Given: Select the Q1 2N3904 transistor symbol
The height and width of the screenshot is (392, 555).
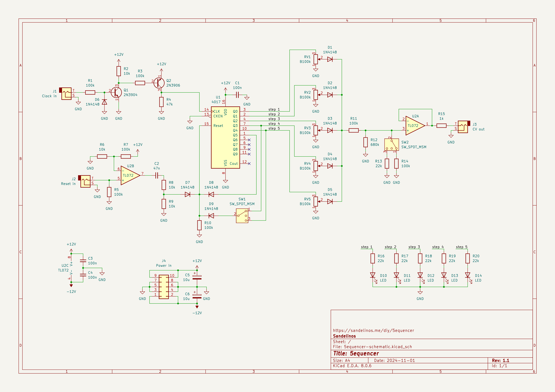Looking at the screenshot, I should [x=116, y=92].
